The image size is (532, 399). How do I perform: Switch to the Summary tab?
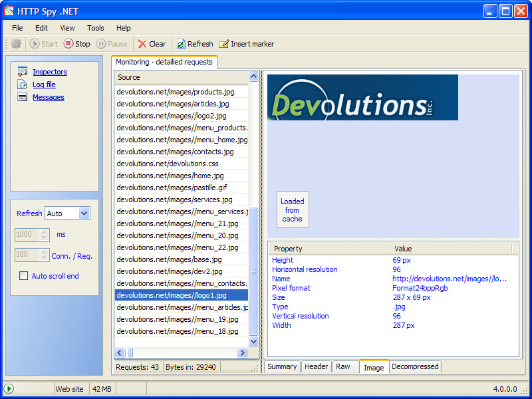282,367
